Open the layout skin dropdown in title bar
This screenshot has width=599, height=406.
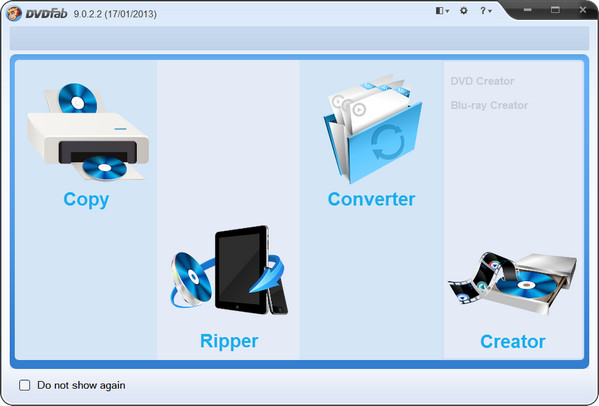(442, 11)
